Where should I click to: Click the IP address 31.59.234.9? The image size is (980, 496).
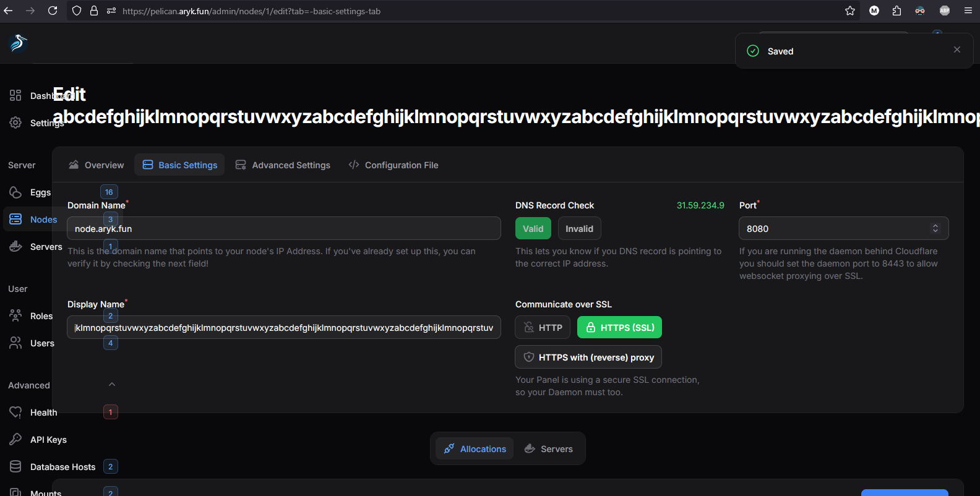[x=700, y=205]
